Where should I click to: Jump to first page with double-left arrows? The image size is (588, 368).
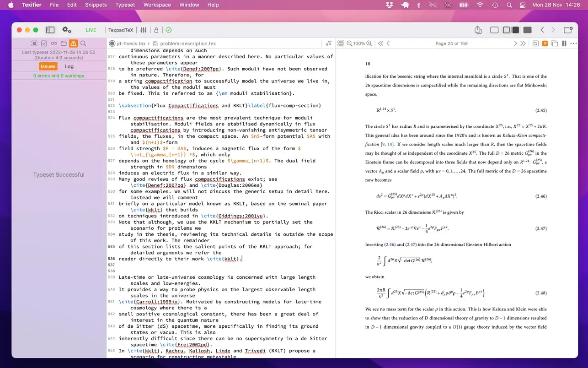point(380,43)
